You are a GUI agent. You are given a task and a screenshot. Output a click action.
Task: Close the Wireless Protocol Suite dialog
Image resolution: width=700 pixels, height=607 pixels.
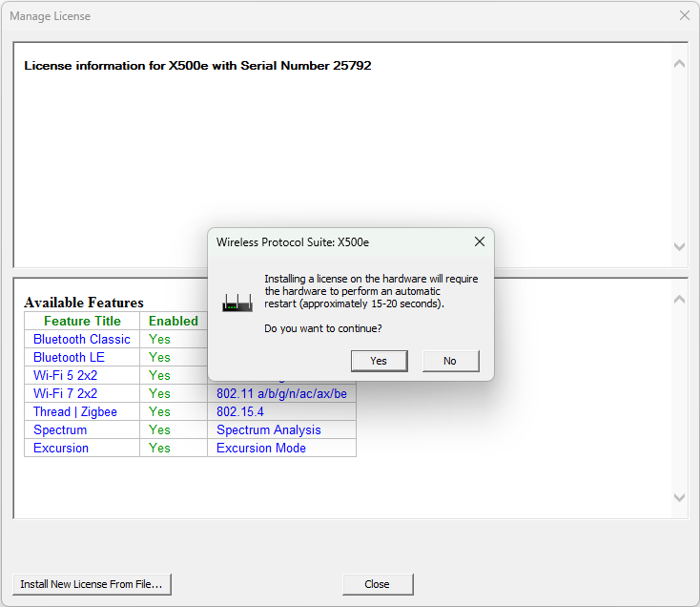point(480,241)
